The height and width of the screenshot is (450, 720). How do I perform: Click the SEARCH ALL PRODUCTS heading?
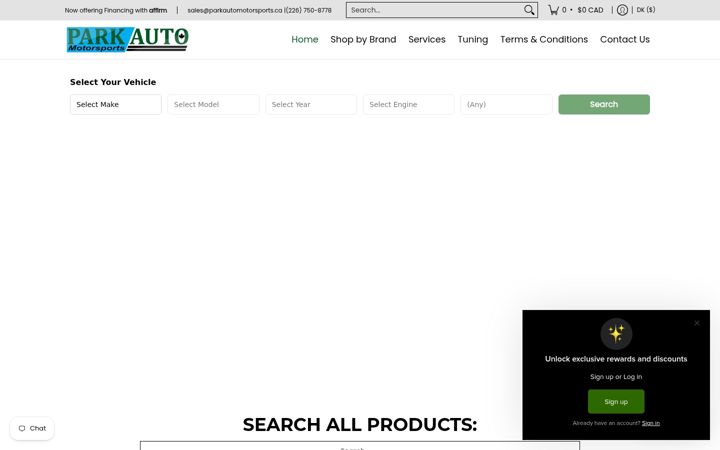click(x=360, y=425)
